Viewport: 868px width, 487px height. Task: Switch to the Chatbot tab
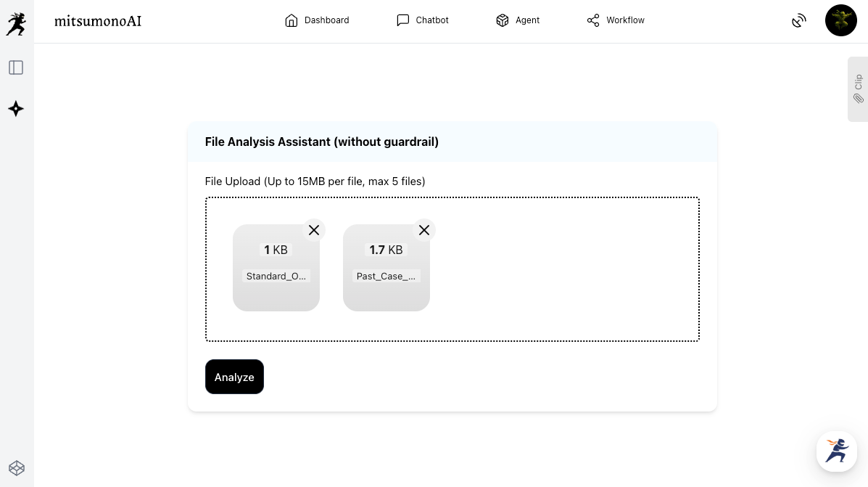point(423,20)
